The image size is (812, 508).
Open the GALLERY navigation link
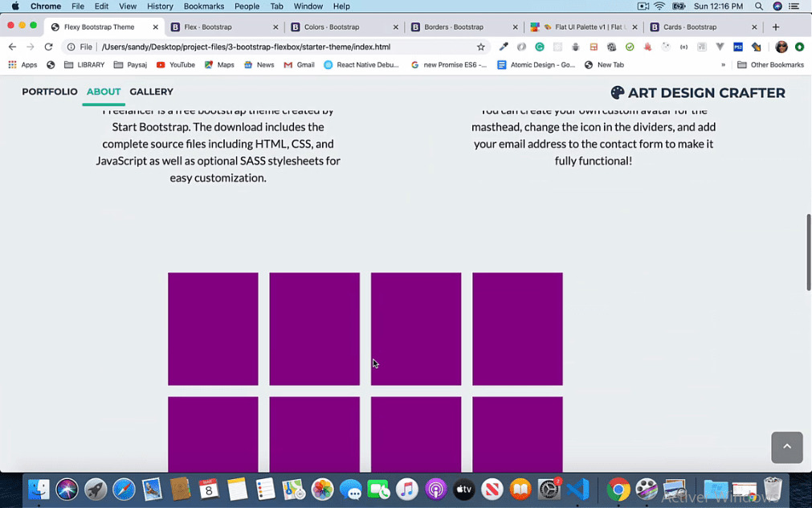(151, 92)
